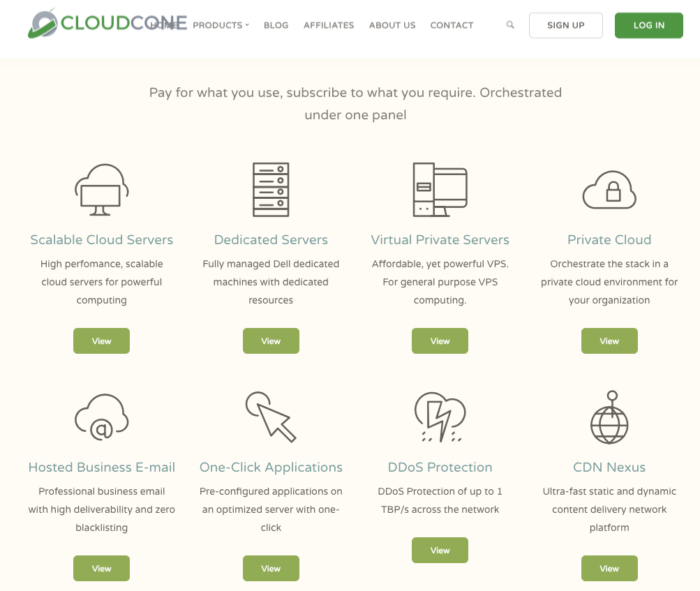Image resolution: width=700 pixels, height=591 pixels.
Task: Go to the Affiliates page
Action: [x=329, y=25]
